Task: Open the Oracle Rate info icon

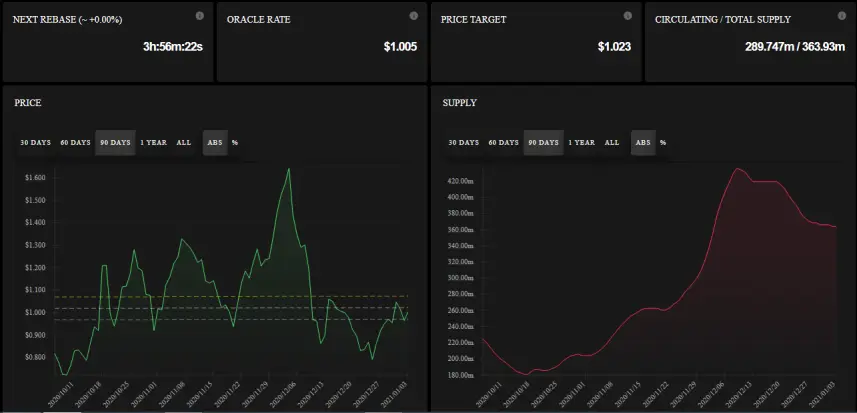Action: [414, 16]
